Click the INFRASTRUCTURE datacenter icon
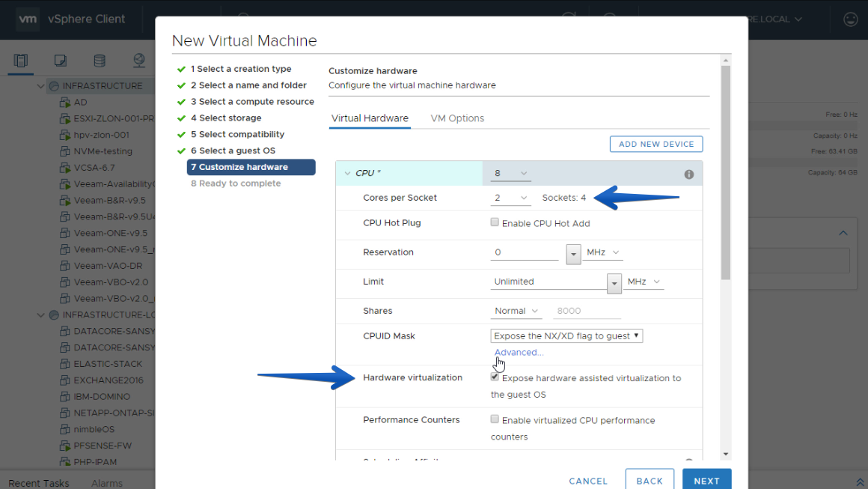Screen dimensions: 868x489 pyautogui.click(x=54, y=86)
